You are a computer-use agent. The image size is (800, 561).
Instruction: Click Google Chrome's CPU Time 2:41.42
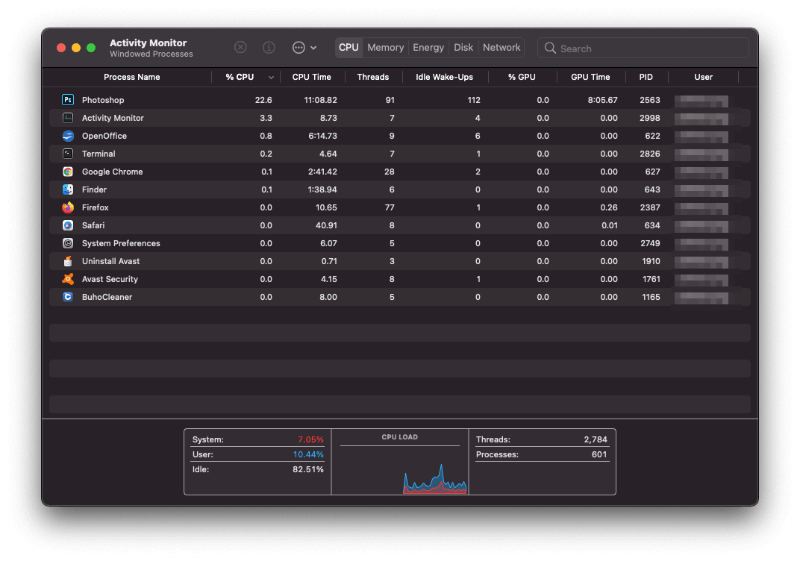322,171
